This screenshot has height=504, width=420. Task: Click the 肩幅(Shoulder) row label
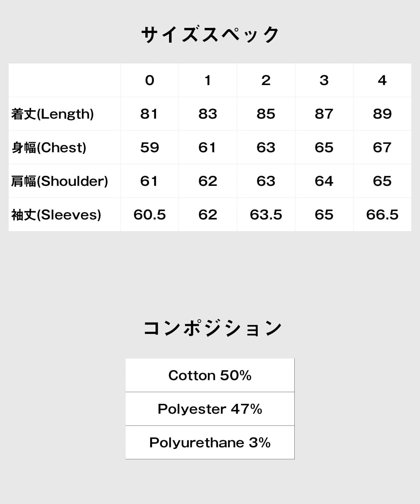pyautogui.click(x=59, y=181)
